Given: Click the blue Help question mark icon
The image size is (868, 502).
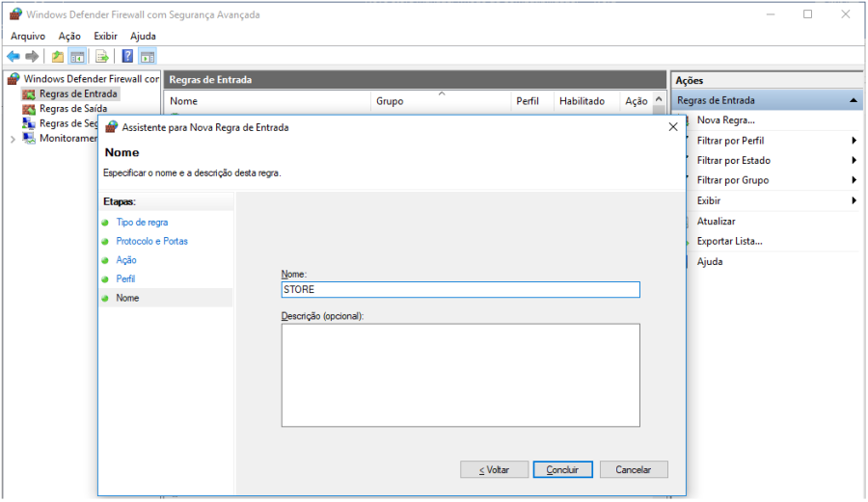Looking at the screenshot, I should pos(127,57).
